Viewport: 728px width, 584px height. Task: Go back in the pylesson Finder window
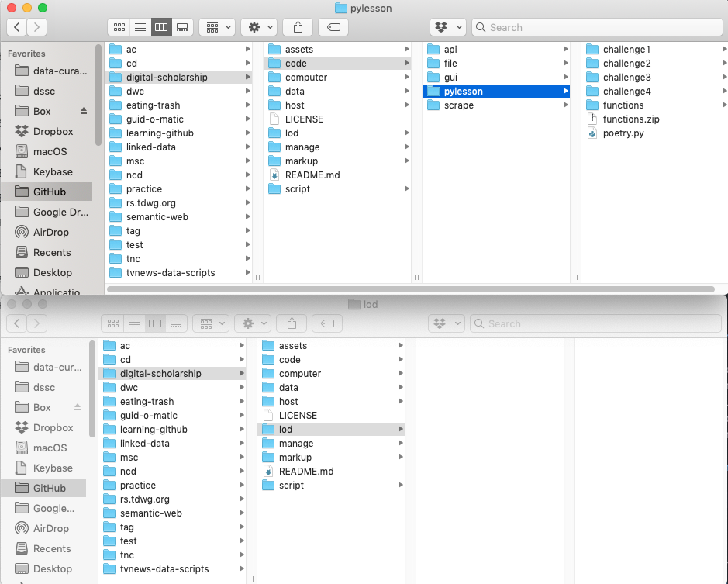tap(17, 27)
